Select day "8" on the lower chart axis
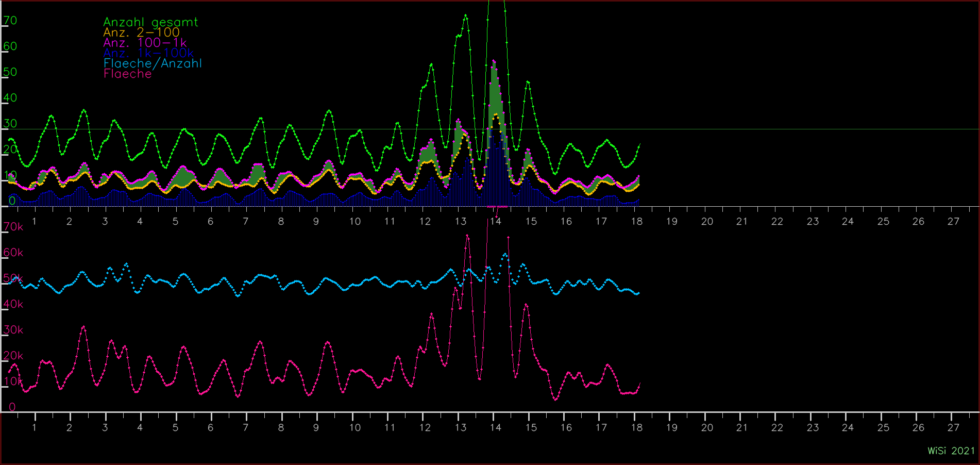980x465 pixels. pyautogui.click(x=281, y=427)
